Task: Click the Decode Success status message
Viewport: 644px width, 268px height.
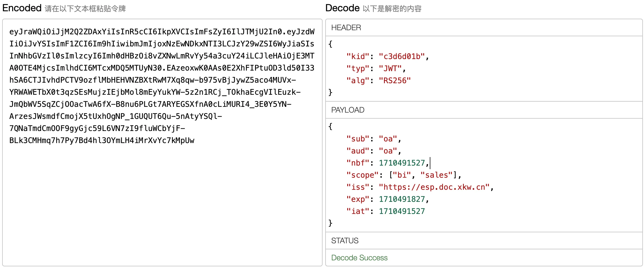Action: [359, 258]
